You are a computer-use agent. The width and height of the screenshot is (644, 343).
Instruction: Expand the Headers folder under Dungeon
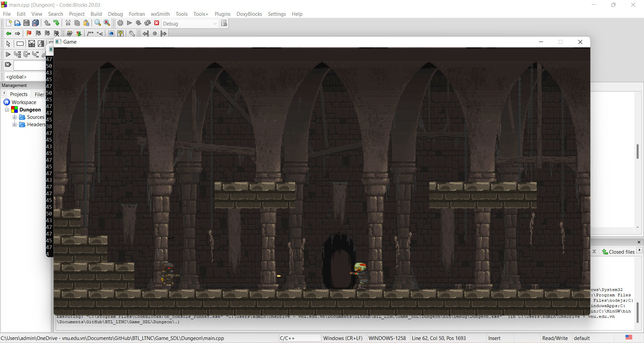click(15, 125)
